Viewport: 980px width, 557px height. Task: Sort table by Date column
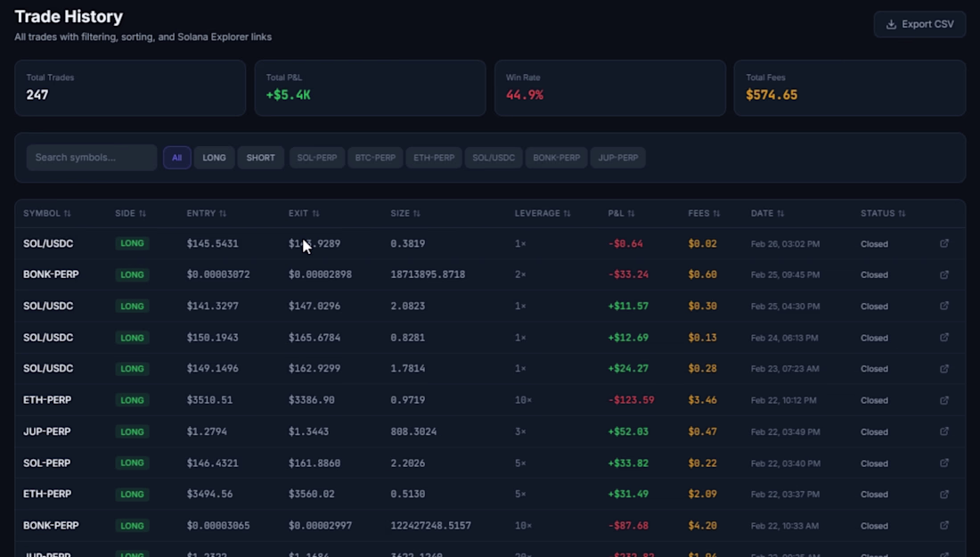pyautogui.click(x=767, y=213)
